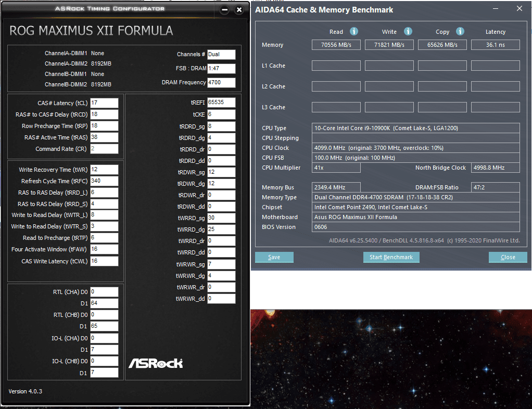Click the IO-L (CHA) D1 field
The height and width of the screenshot is (409, 532).
pos(104,350)
